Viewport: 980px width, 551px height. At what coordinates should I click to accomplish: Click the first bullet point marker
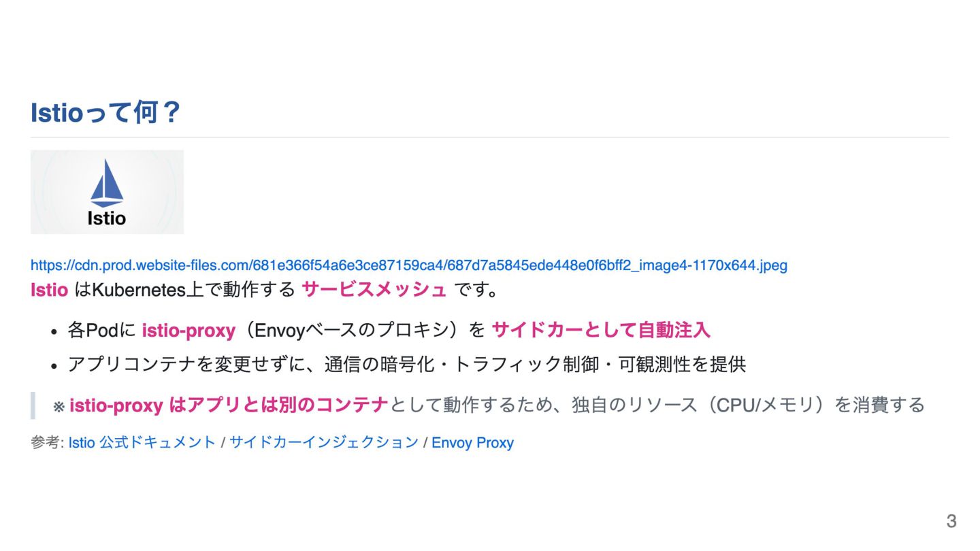click(x=55, y=332)
